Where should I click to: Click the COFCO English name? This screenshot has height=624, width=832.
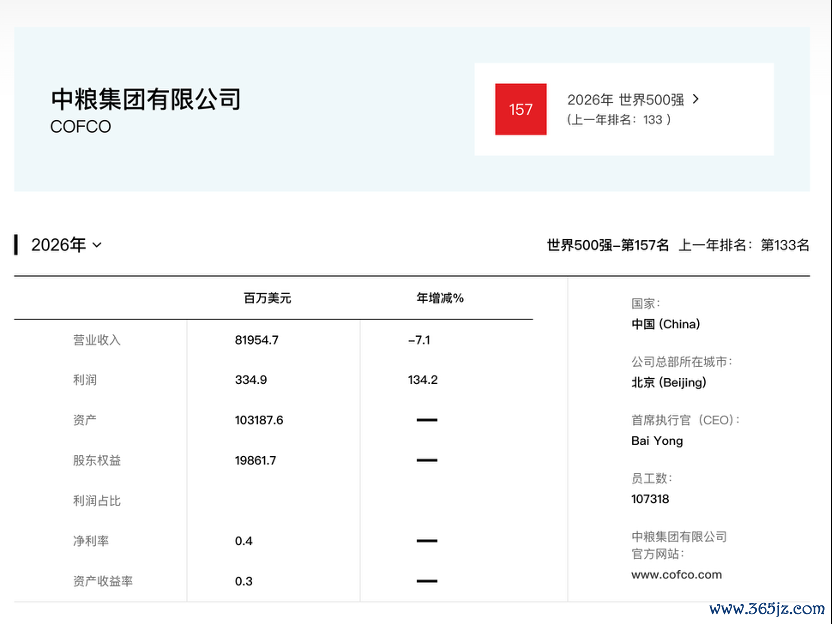[x=81, y=127]
